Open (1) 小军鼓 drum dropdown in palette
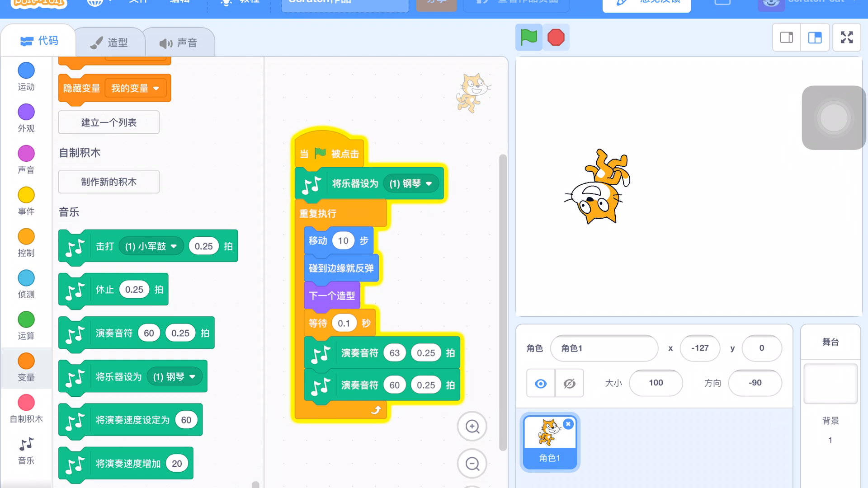 click(151, 246)
